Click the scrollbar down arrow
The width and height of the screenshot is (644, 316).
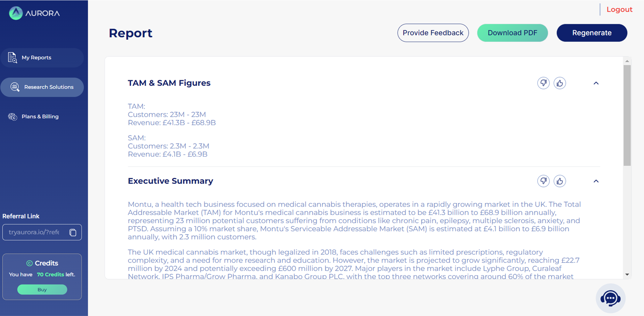[627, 275]
